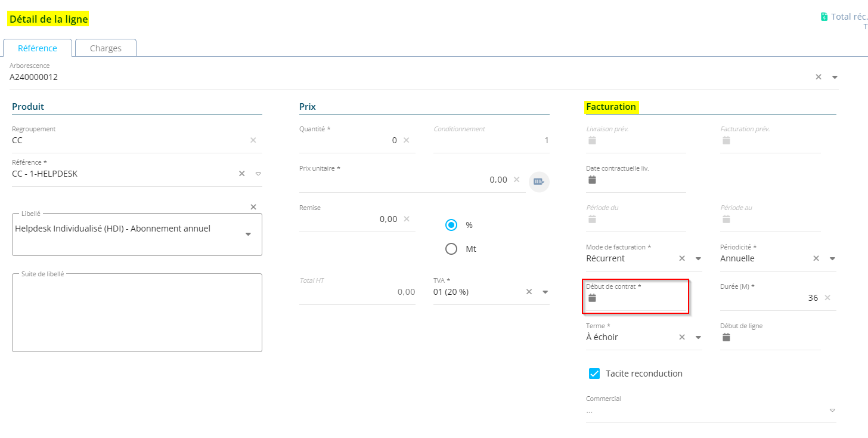The image size is (868, 438).
Task: Clear the Durée (M) value
Action: [827, 298]
